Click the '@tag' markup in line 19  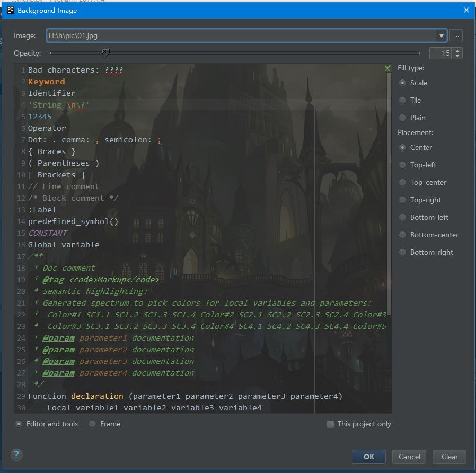click(x=54, y=280)
